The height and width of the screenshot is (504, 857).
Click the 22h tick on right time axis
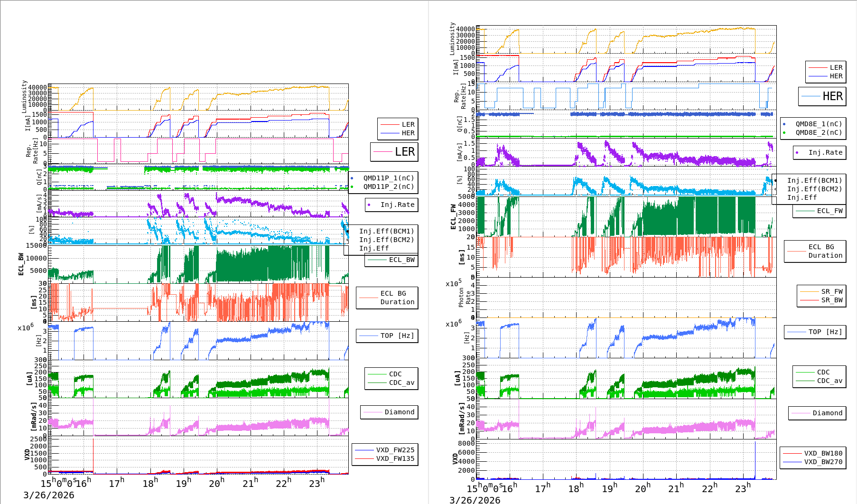709,488
